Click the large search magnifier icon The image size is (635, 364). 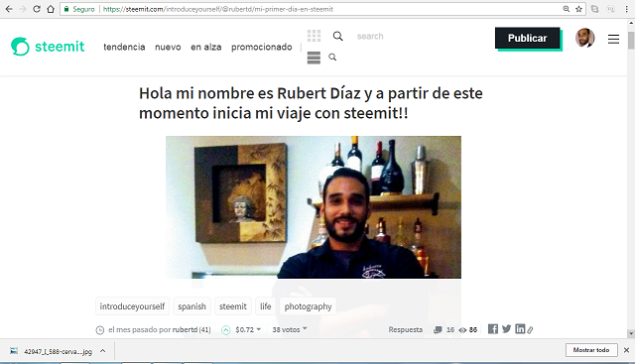point(337,36)
